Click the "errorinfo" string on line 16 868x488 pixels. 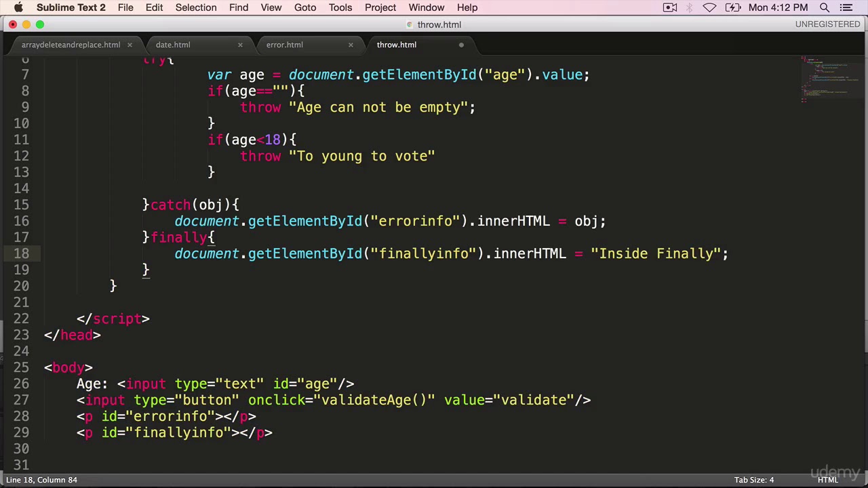(415, 221)
